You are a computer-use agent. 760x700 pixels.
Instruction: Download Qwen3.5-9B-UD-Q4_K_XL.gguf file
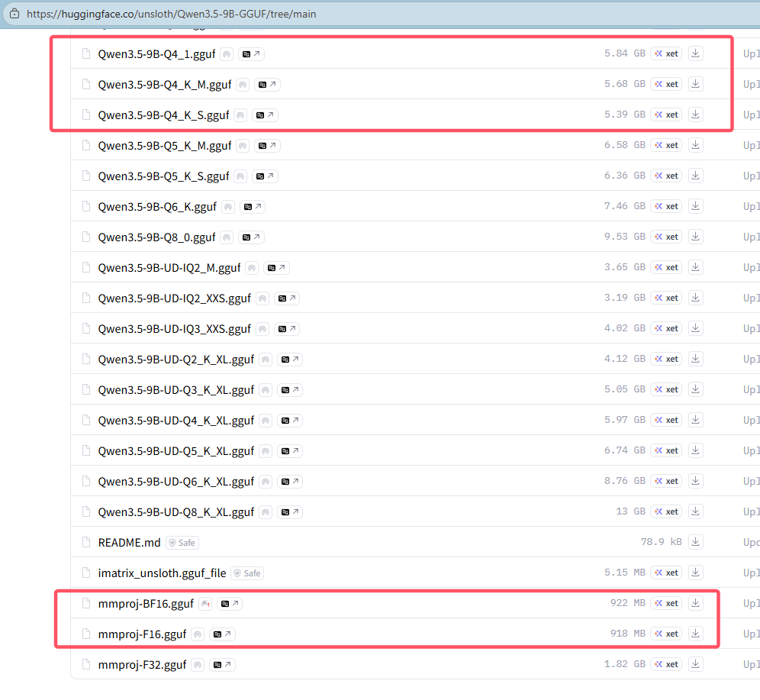tap(695, 420)
